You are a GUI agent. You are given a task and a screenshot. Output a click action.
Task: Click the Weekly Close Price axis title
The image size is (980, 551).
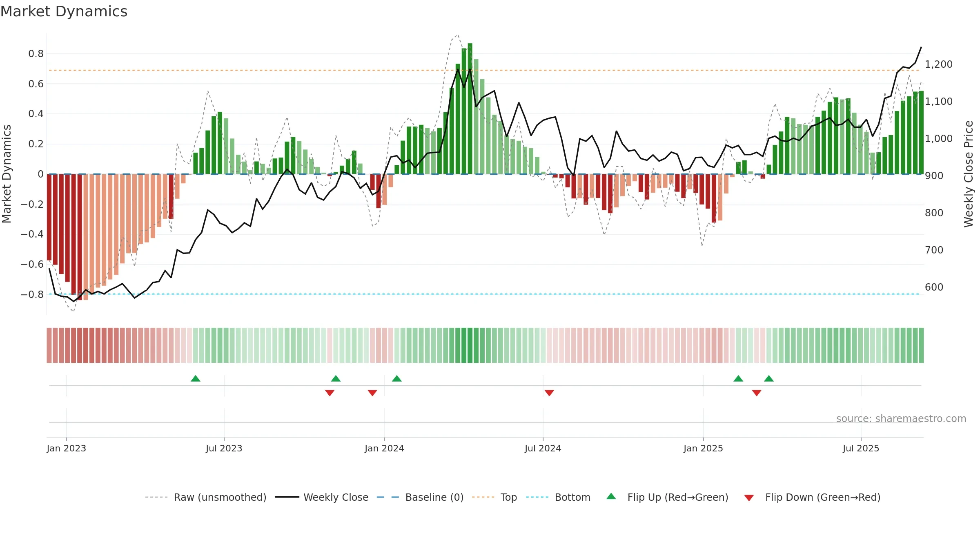[x=969, y=174]
